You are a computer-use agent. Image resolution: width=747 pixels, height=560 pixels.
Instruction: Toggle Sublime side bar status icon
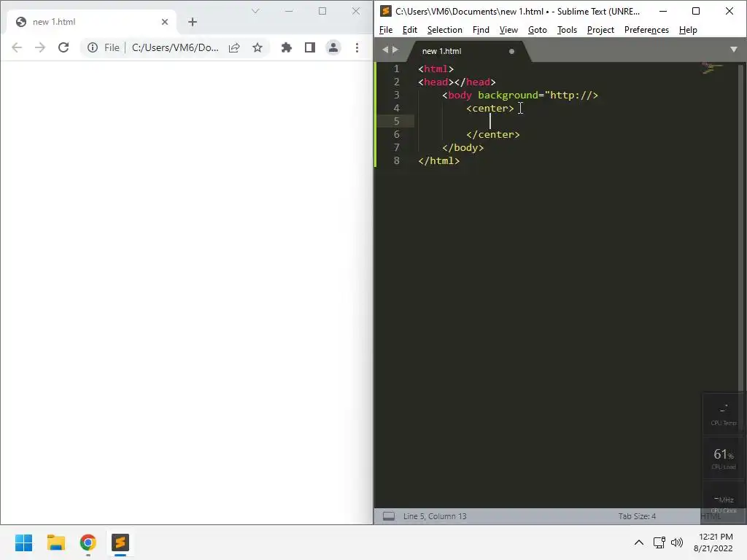[389, 516]
